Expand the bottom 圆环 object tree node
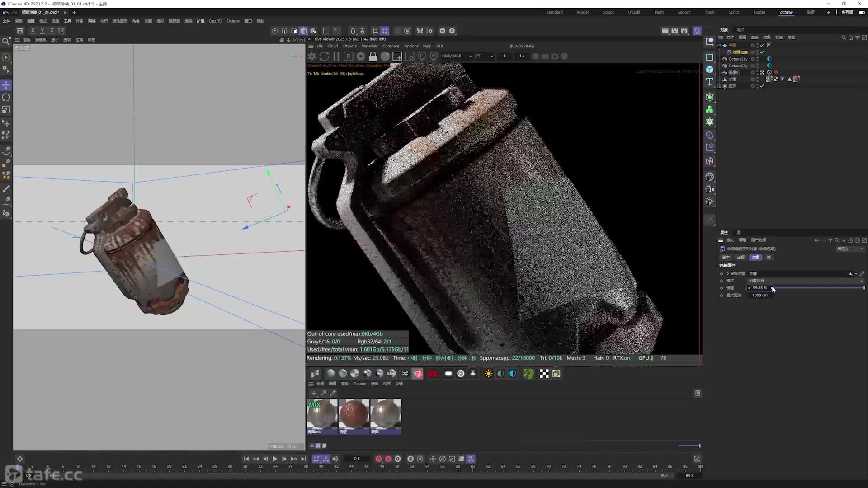868x488 pixels. pos(719,86)
